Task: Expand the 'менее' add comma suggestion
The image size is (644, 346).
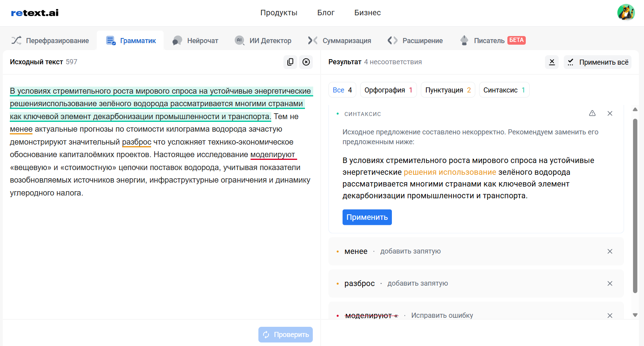Action: coord(410,252)
